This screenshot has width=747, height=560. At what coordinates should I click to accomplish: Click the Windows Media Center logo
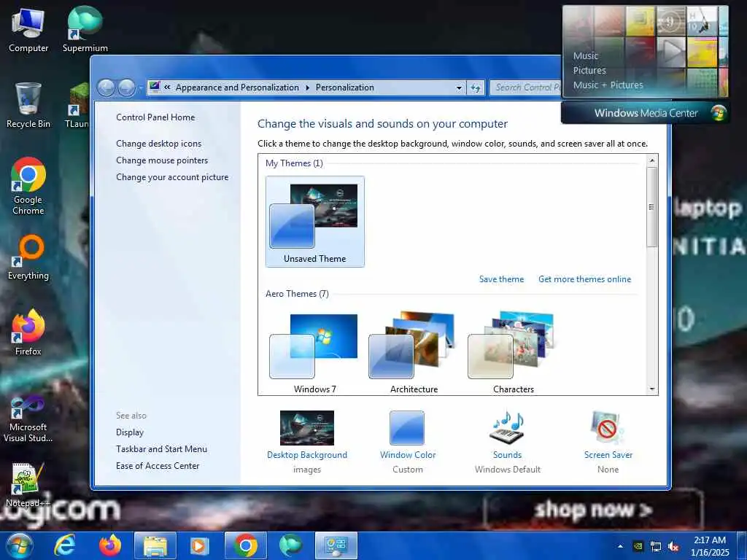(x=718, y=113)
